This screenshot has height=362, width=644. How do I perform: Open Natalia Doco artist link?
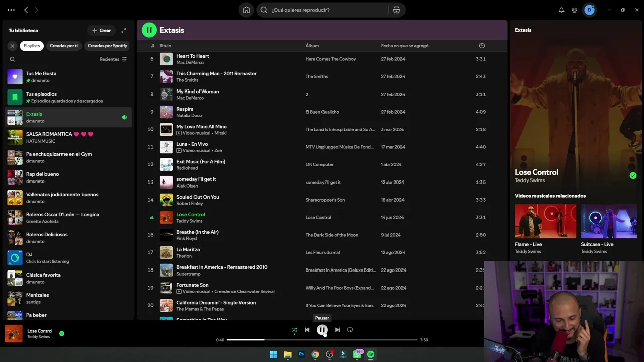[x=189, y=116]
